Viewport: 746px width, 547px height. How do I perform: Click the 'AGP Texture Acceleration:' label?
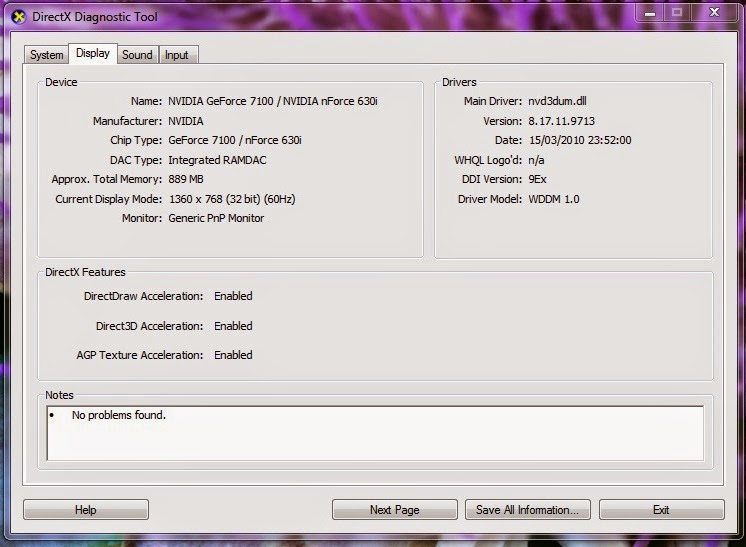139,355
